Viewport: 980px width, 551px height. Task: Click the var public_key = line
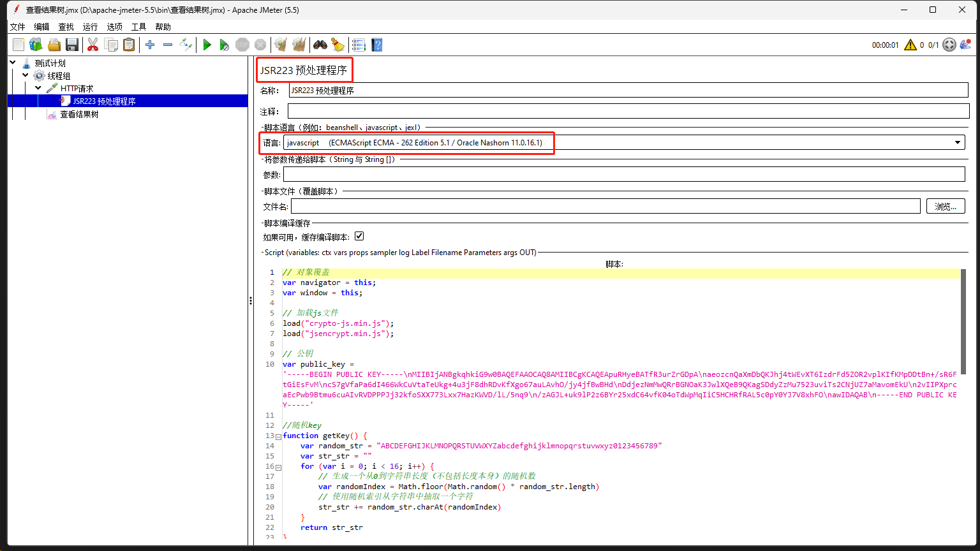point(318,364)
